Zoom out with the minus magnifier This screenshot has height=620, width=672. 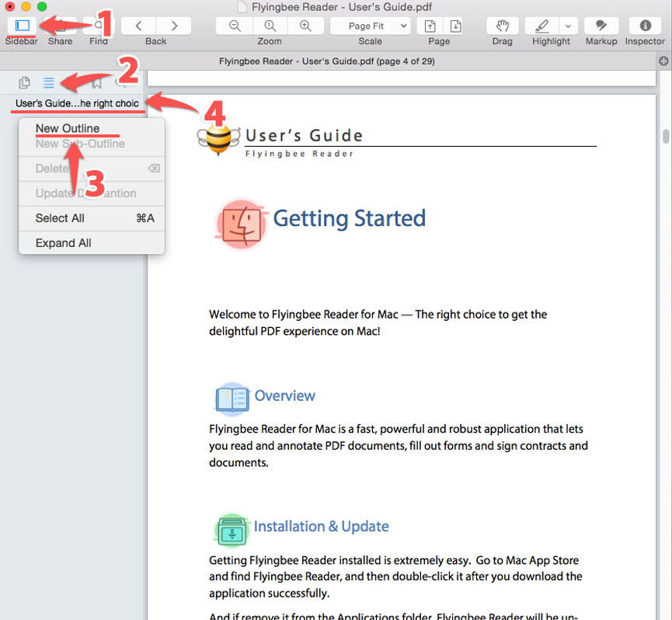[235, 26]
